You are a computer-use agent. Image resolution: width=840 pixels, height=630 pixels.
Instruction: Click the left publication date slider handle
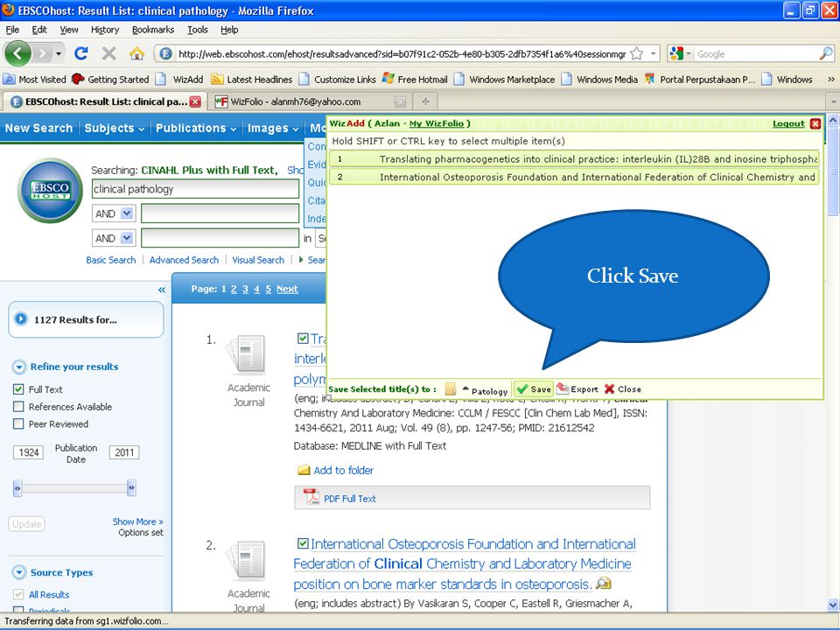17,488
